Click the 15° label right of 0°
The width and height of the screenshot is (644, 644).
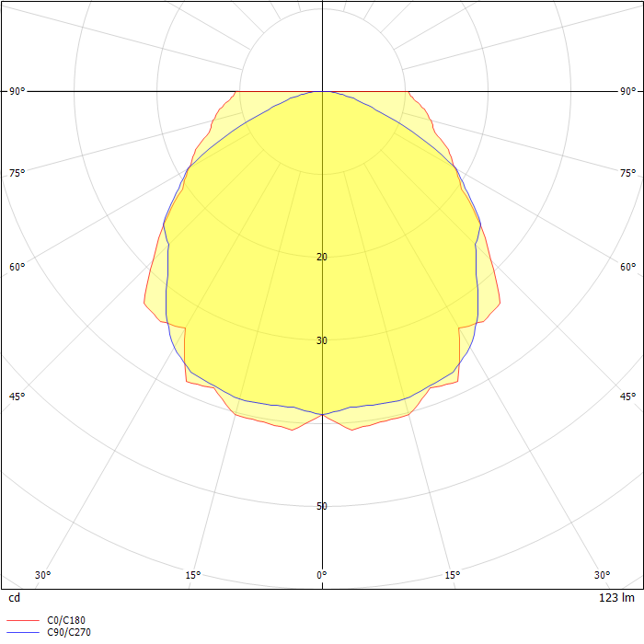tap(453, 575)
